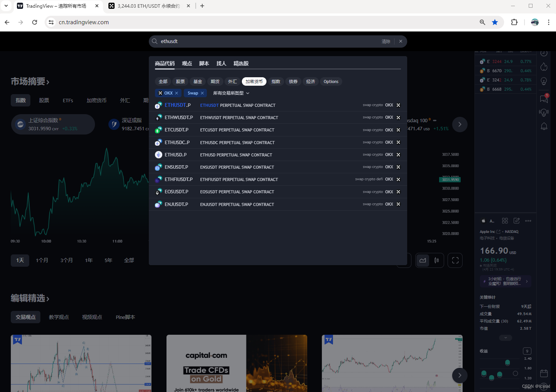Remove the Swap filter chip
Viewport: 556px width, 392px height.
[x=202, y=93]
